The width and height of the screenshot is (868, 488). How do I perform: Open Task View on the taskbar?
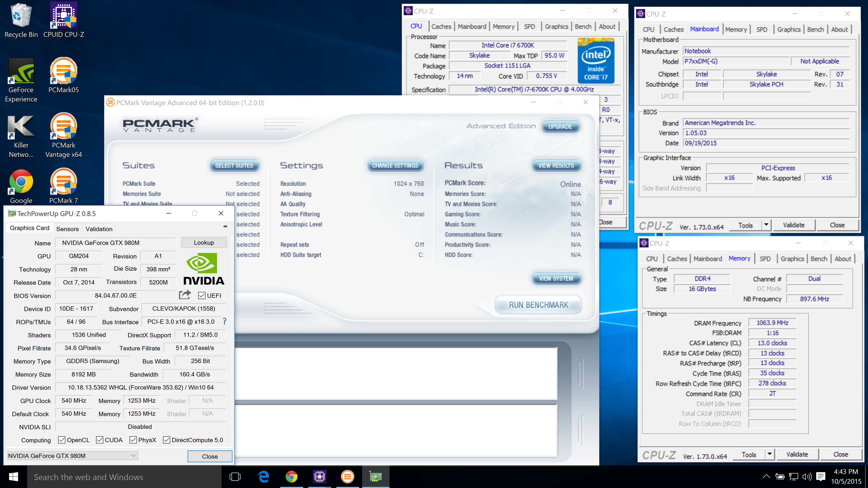click(x=235, y=477)
